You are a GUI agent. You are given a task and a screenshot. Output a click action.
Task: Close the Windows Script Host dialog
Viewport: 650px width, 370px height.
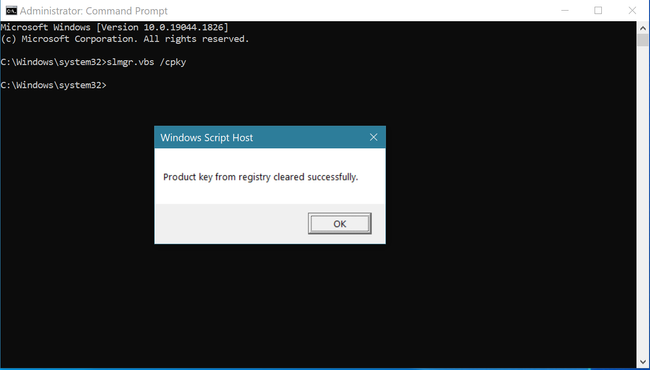[374, 137]
